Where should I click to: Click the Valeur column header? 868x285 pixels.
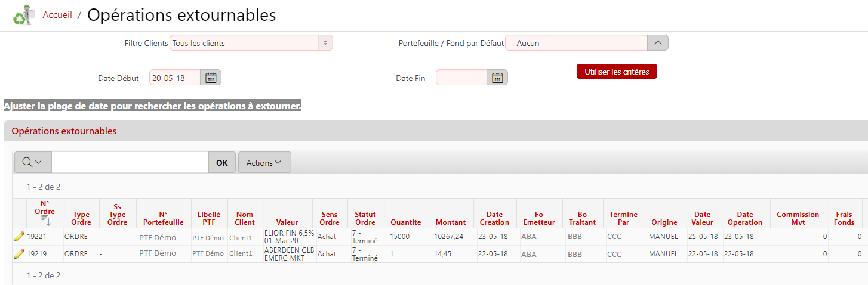click(287, 222)
